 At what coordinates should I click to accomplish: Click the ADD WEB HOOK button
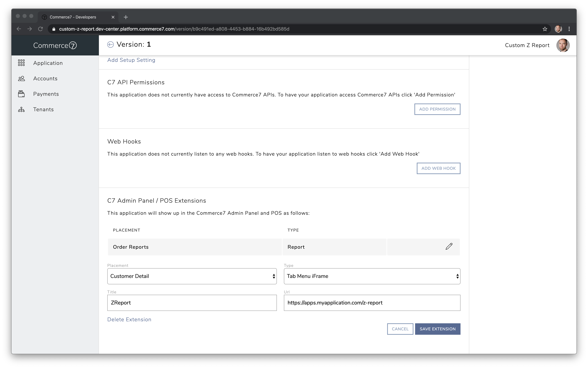point(438,168)
